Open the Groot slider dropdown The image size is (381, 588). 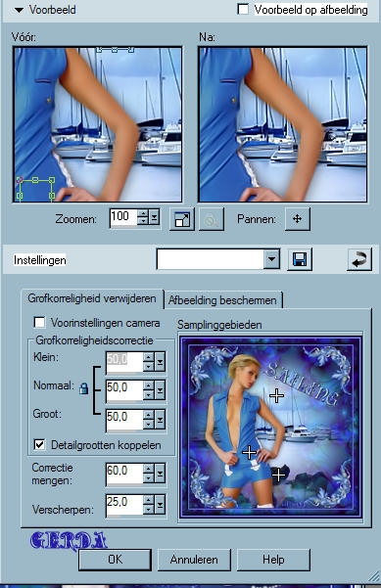[160, 420]
